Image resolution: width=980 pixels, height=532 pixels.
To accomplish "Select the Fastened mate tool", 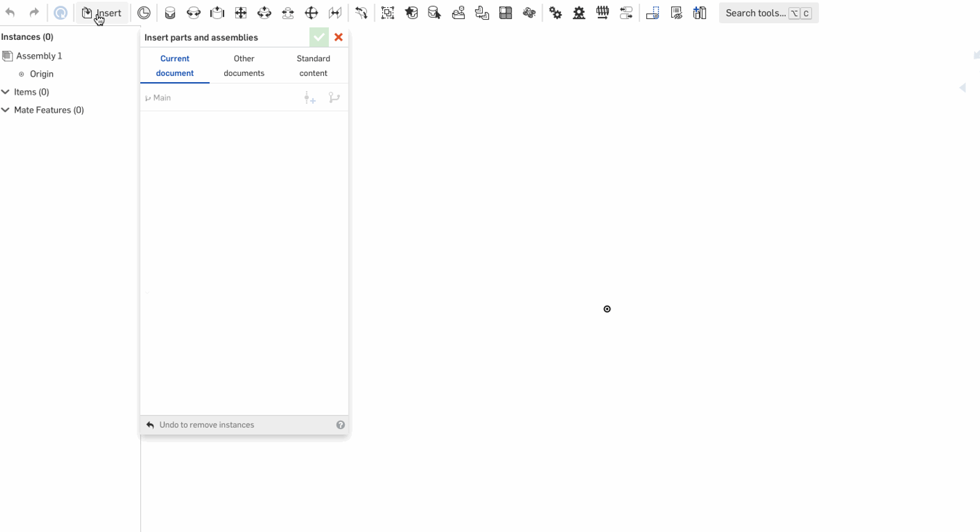I will tap(170, 13).
